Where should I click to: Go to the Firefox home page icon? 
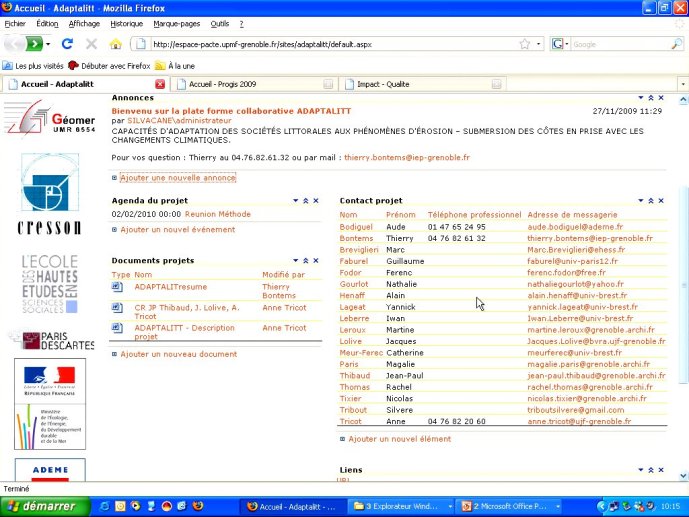(x=116, y=44)
